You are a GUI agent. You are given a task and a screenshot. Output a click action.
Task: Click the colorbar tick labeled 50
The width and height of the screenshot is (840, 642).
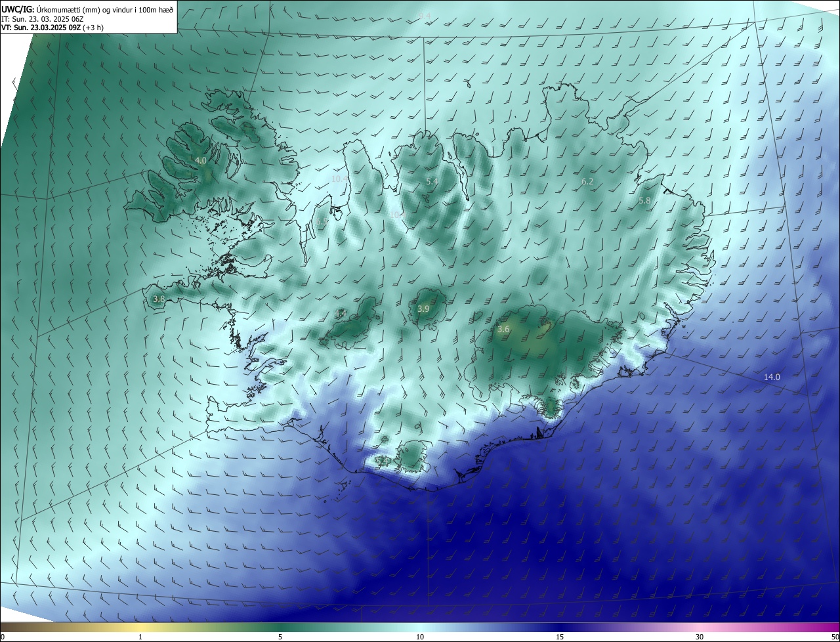[835, 637]
